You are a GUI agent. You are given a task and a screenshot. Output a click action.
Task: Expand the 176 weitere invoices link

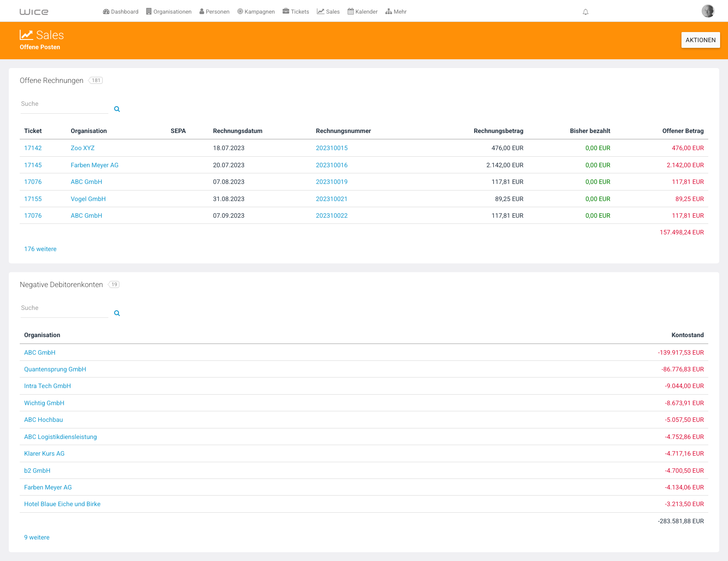tap(40, 249)
